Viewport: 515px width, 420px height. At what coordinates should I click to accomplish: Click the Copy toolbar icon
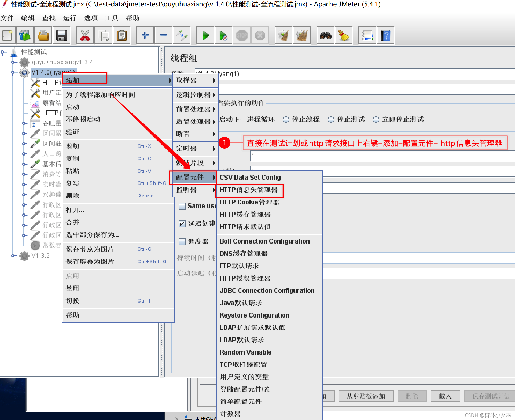tap(103, 35)
